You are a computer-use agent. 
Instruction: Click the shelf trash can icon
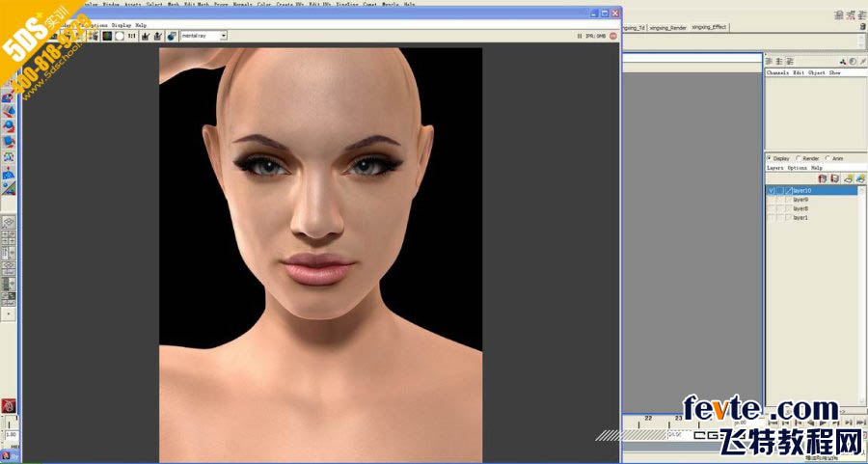tap(862, 26)
